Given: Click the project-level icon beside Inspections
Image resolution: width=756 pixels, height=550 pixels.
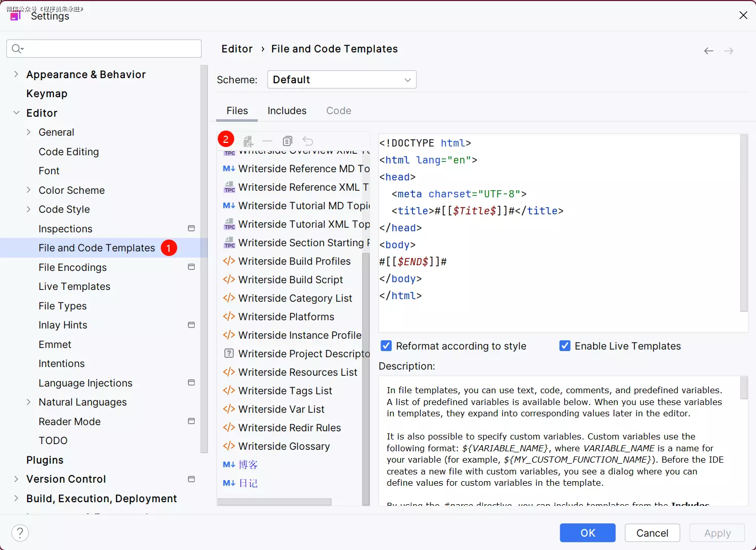Looking at the screenshot, I should point(192,228).
